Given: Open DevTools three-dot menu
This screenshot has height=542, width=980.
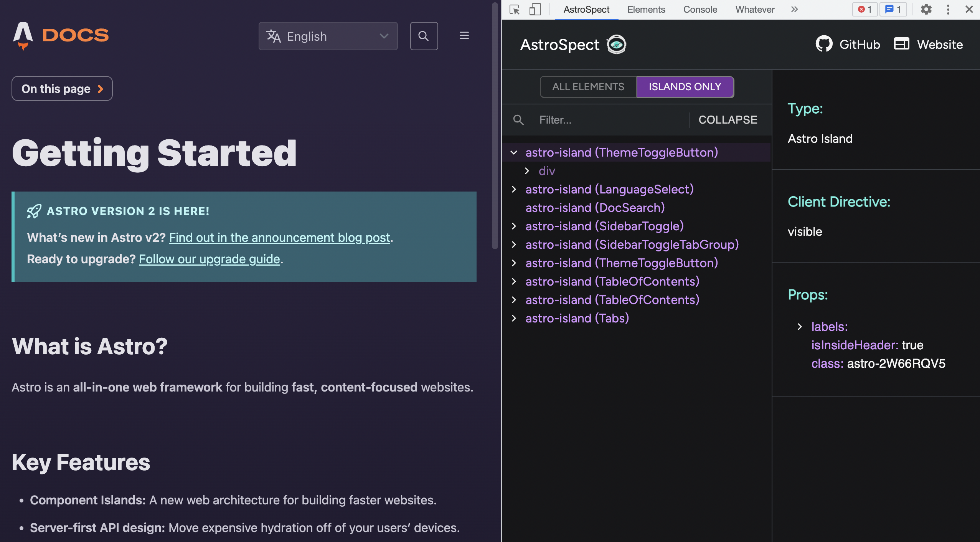Looking at the screenshot, I should point(948,9).
